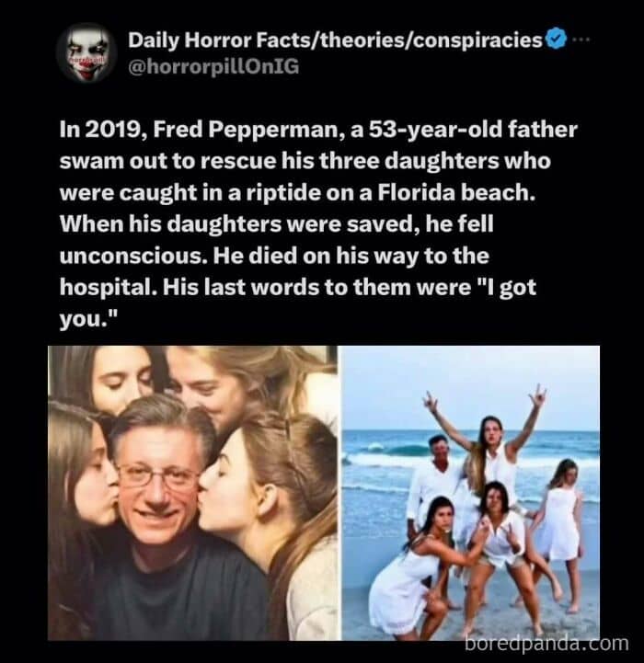
Task: Open the three-dot more options menu
Action: pyautogui.click(x=581, y=40)
